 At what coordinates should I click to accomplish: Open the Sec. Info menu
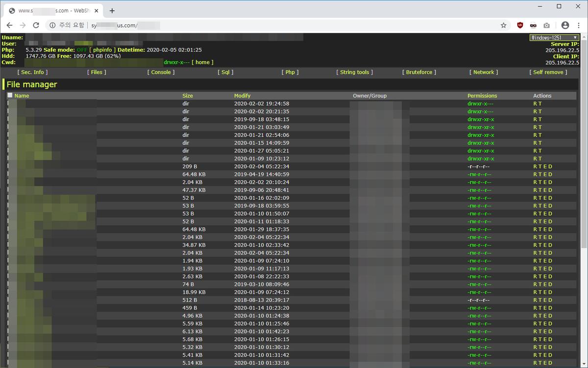[x=32, y=72]
